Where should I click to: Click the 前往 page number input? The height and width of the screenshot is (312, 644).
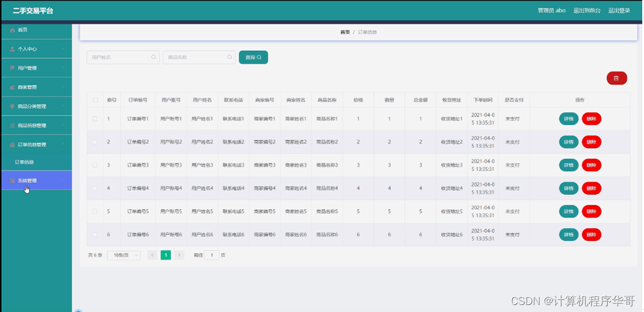tap(212, 255)
